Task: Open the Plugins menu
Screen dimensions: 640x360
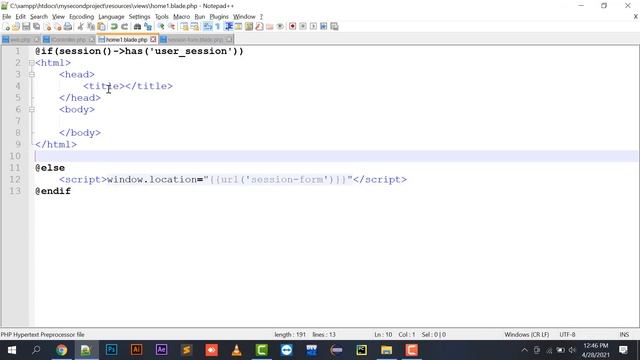Action: [219, 17]
